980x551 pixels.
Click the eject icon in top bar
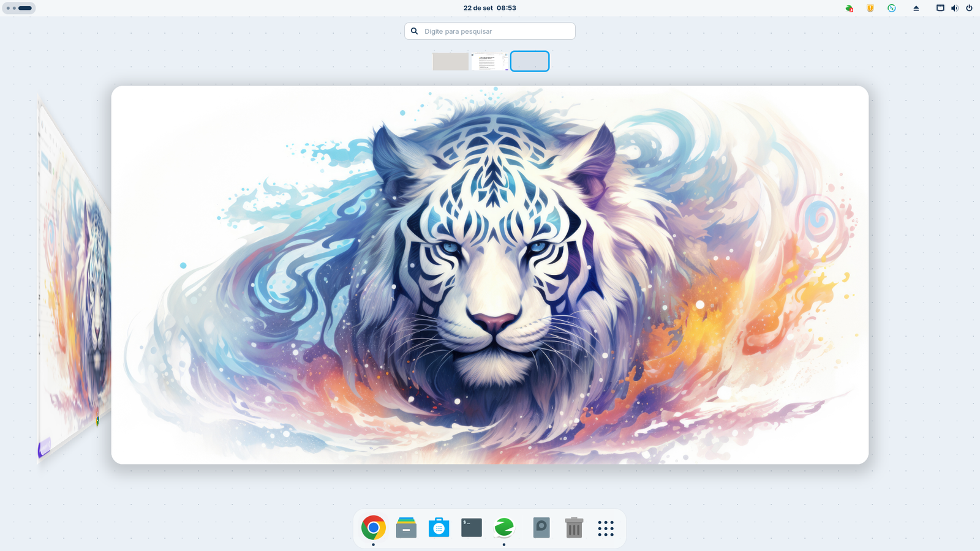[916, 8]
